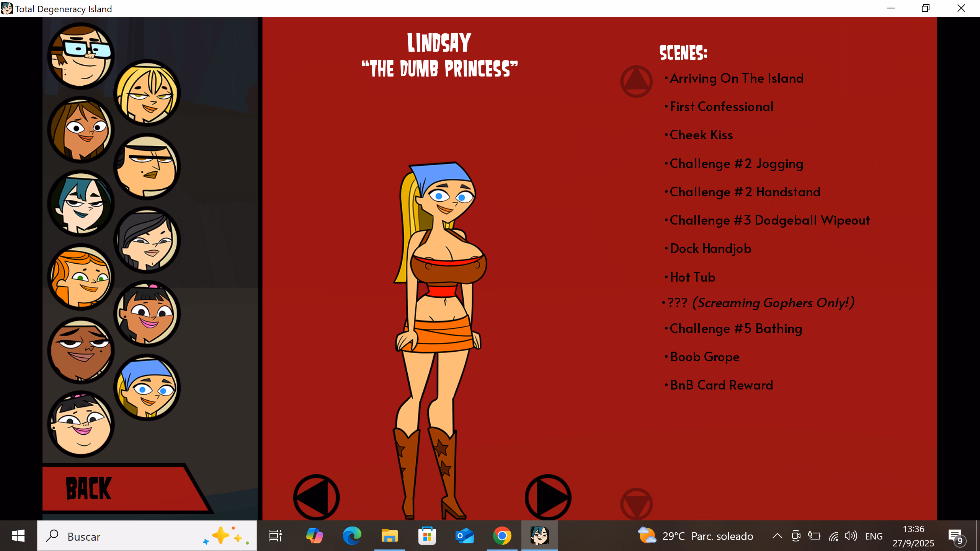This screenshot has height=551, width=980.
Task: Open the BnB Card Reward scene
Action: point(722,385)
